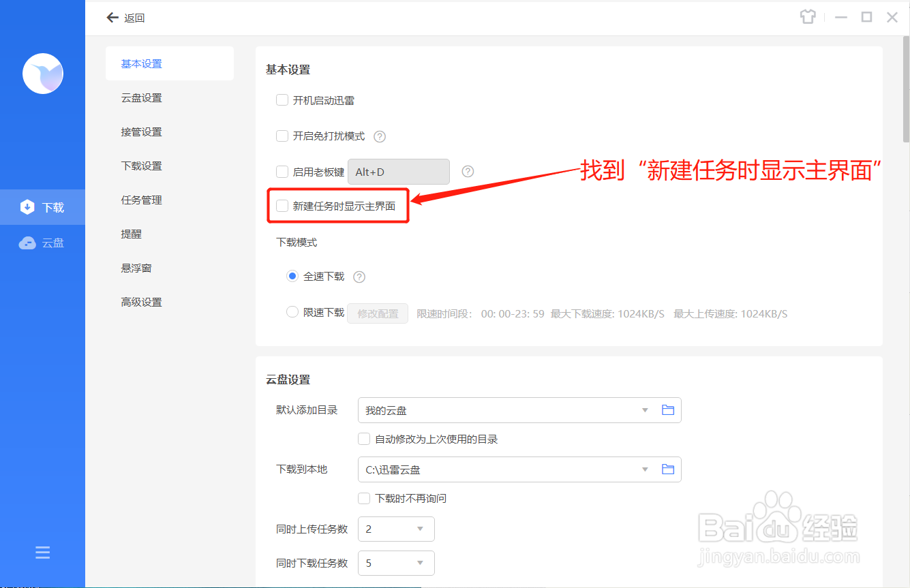The width and height of the screenshot is (910, 588).
Task: Select 限速下载 radio button
Action: [292, 312]
